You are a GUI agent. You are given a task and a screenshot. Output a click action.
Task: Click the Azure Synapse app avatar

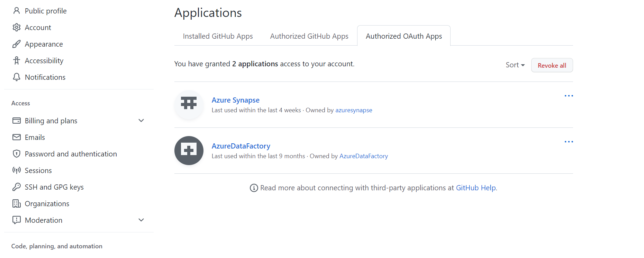pyautogui.click(x=189, y=105)
